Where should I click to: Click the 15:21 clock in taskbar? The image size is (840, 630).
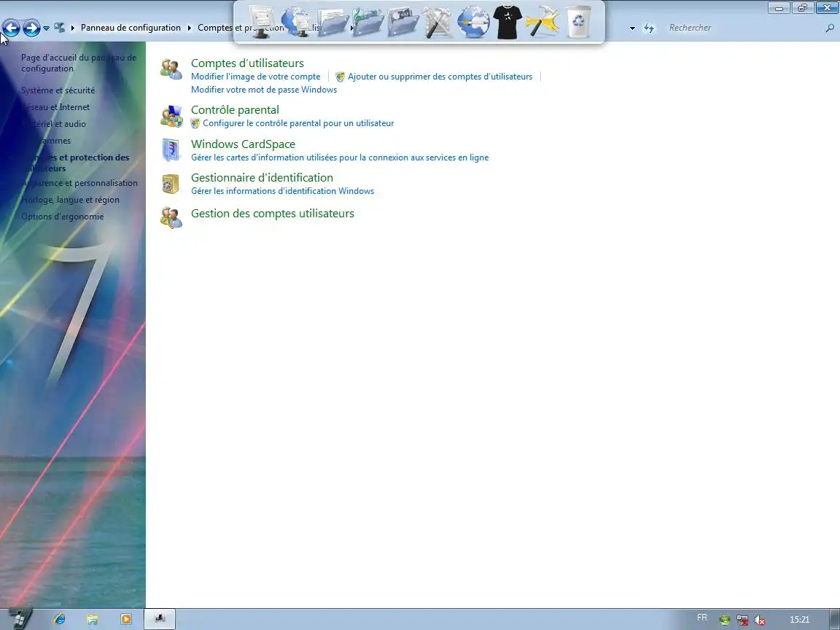pyautogui.click(x=799, y=620)
